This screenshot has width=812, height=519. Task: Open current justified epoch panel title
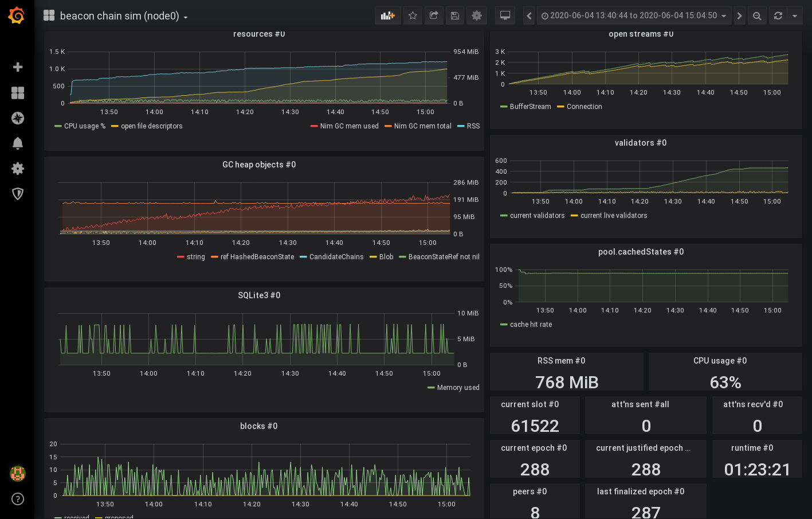point(643,448)
